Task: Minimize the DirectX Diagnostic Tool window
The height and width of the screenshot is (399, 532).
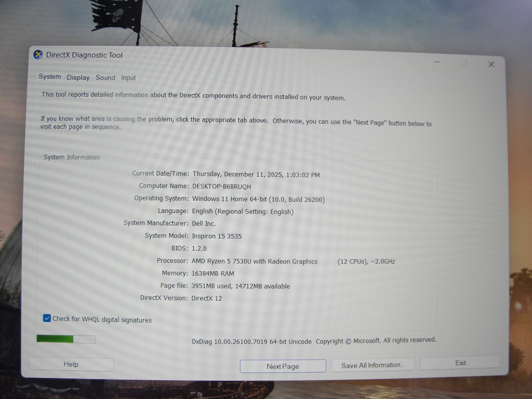Action: [437, 62]
